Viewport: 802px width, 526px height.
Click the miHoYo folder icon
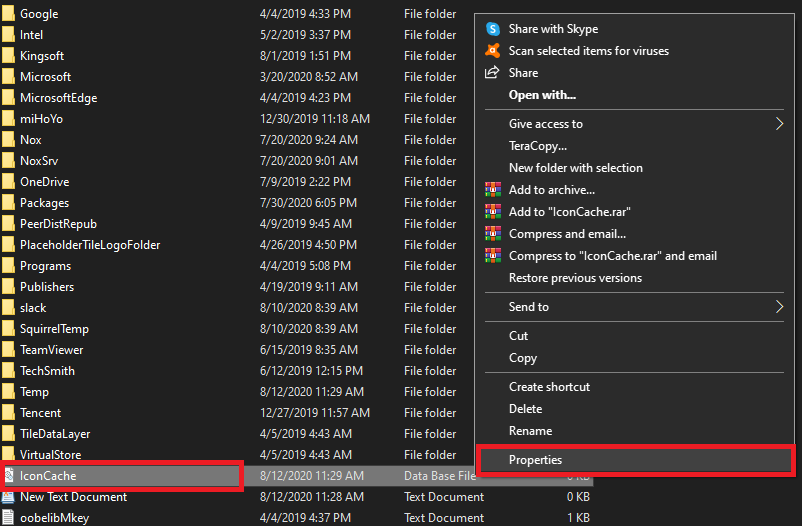(8, 119)
